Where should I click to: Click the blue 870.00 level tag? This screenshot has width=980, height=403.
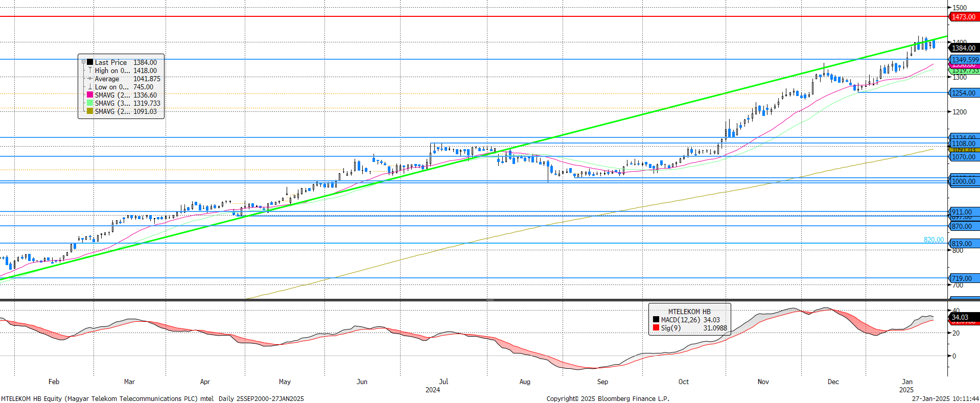coord(964,226)
